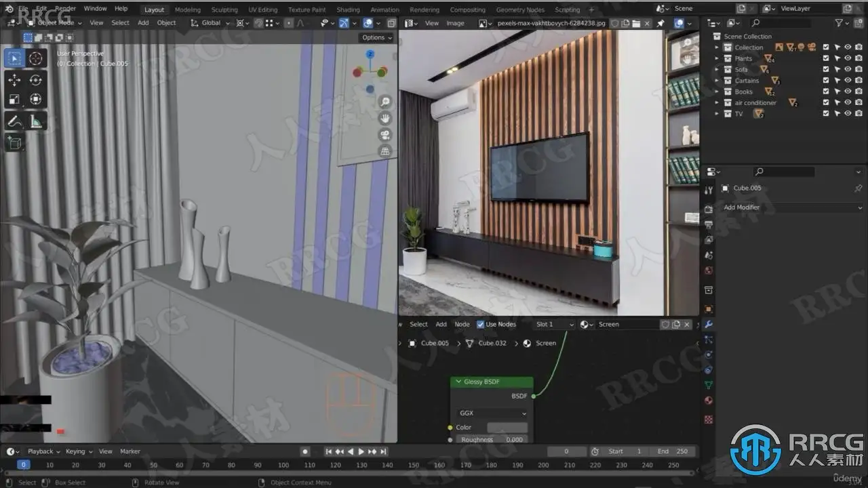Play the animation
The image size is (868, 488).
click(x=361, y=451)
